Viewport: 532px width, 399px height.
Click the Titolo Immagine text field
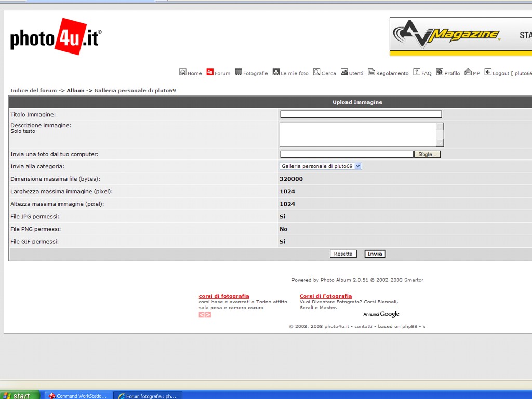[x=361, y=114]
